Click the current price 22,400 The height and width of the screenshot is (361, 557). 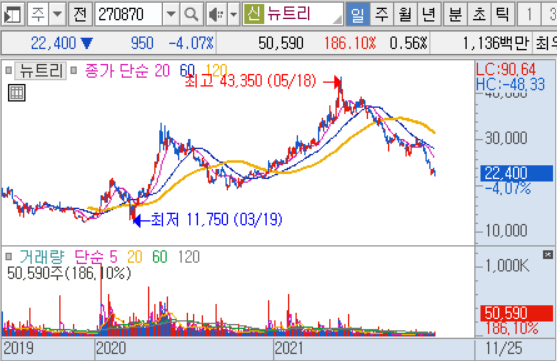[54, 43]
